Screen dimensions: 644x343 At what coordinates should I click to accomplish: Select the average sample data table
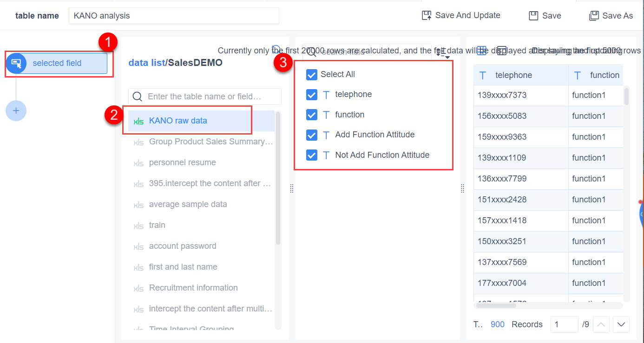point(188,204)
